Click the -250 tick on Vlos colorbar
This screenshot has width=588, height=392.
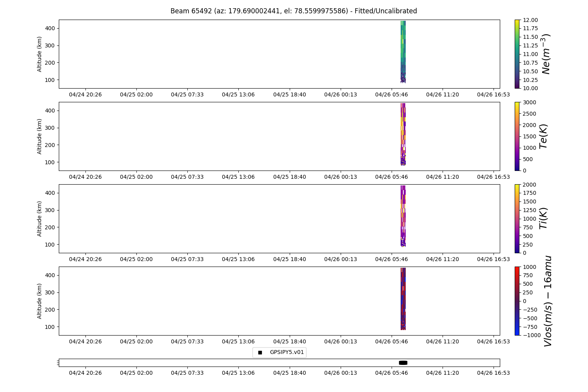(530, 310)
